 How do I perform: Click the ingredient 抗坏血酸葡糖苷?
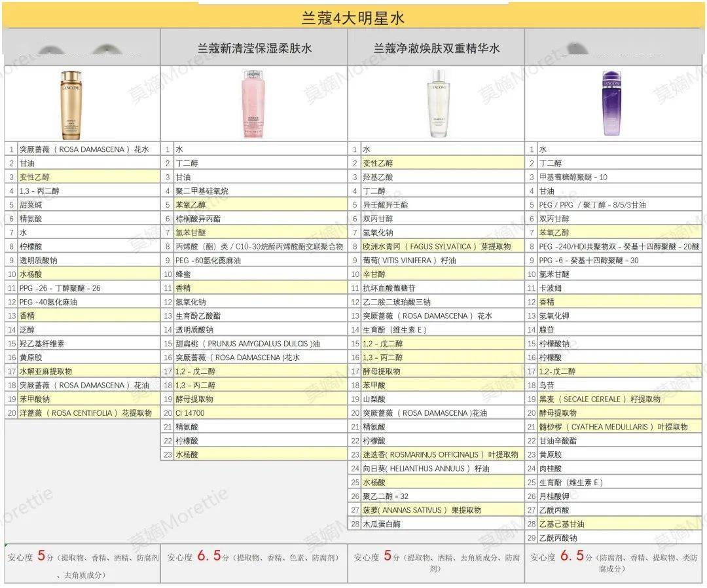[x=389, y=288]
